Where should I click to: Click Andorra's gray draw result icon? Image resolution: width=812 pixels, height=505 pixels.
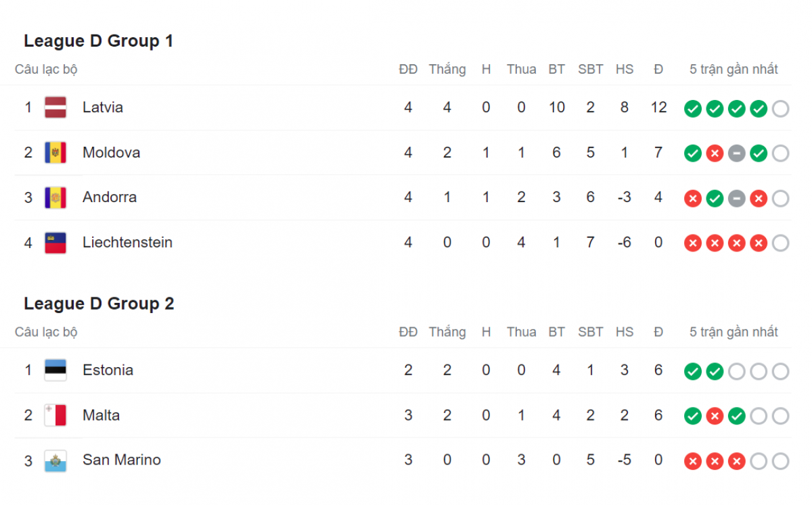click(x=737, y=198)
